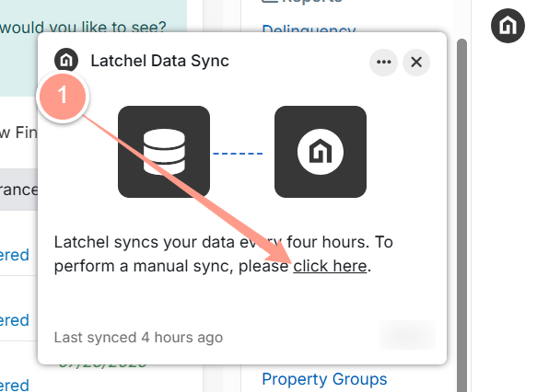Screen dimensions: 537x392
Task: Click the Latchel logo in popup header
Action: click(66, 61)
